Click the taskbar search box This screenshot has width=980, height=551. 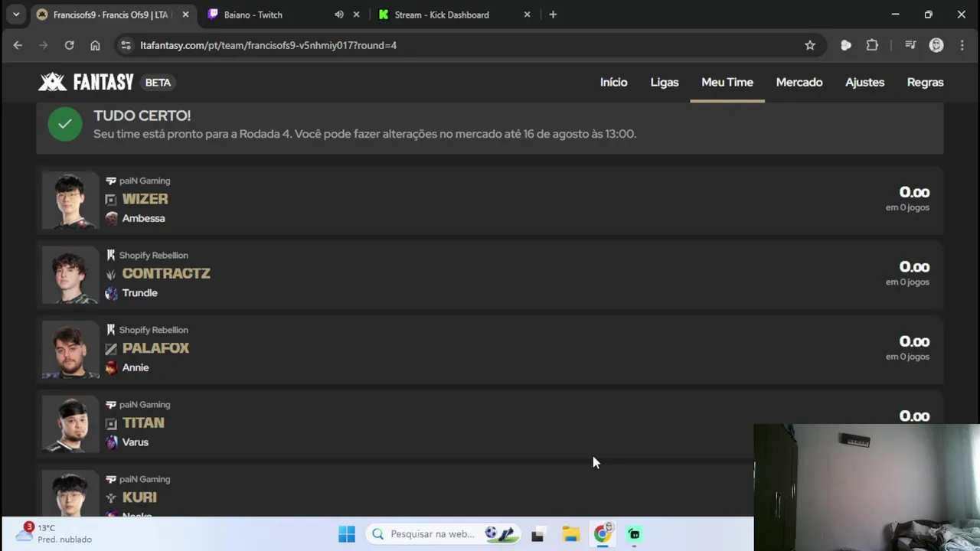tap(443, 534)
